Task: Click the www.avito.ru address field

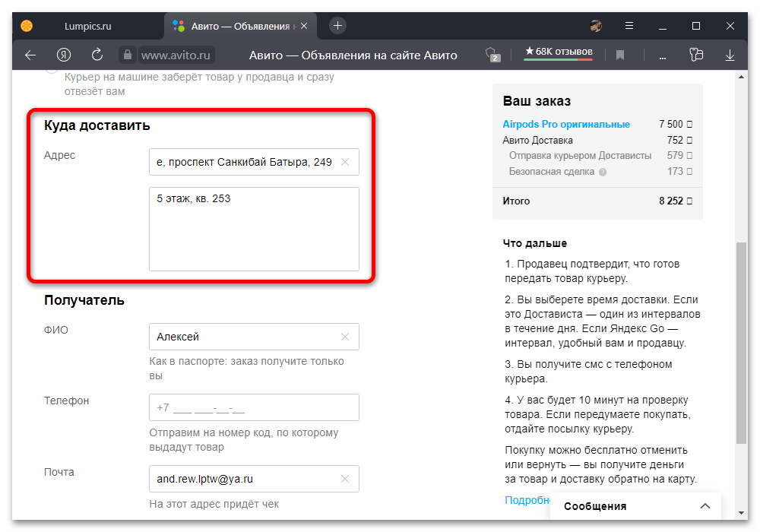Action: 176,55
